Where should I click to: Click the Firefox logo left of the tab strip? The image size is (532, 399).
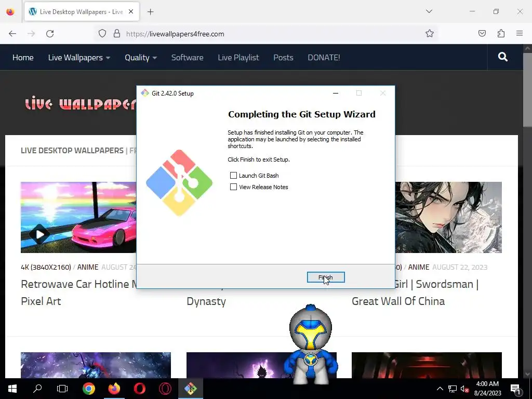(10, 12)
